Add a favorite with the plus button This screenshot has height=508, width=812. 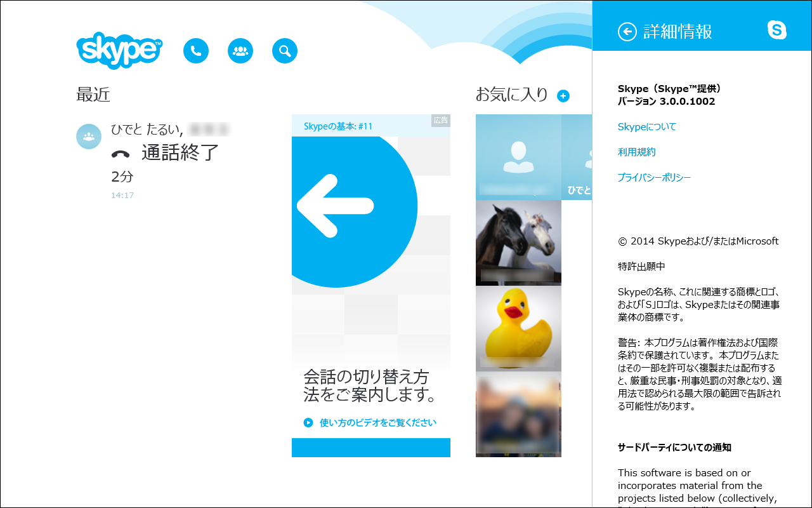[562, 95]
